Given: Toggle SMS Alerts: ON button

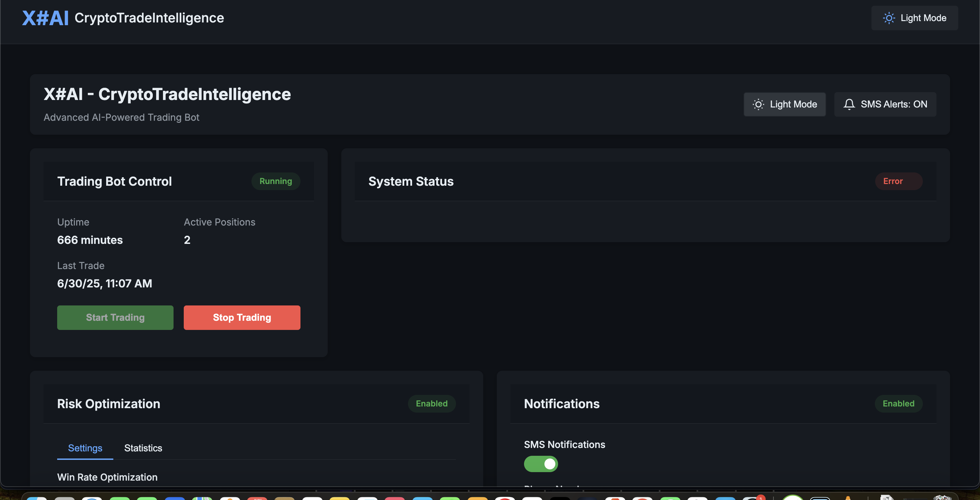Looking at the screenshot, I should pyautogui.click(x=885, y=104).
